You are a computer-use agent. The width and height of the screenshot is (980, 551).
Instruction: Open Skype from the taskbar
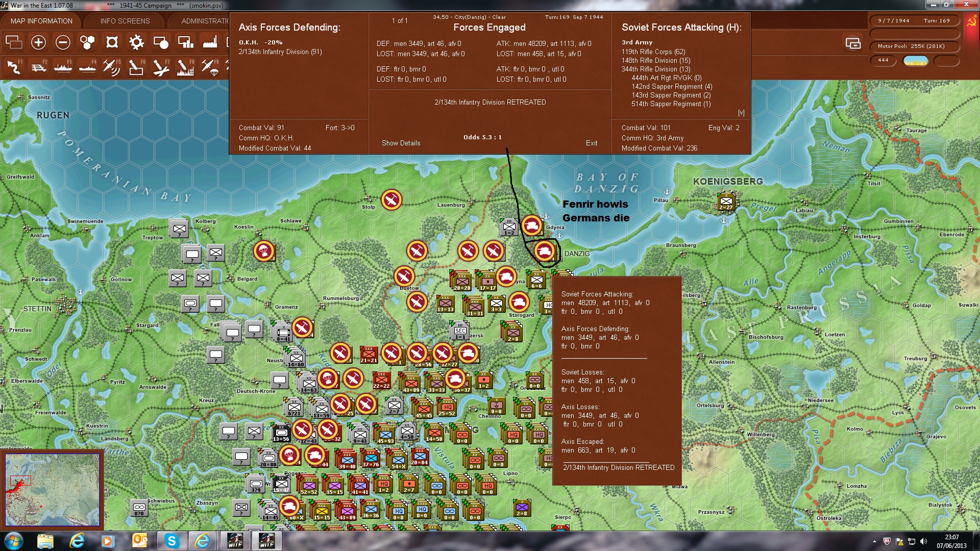[171, 541]
